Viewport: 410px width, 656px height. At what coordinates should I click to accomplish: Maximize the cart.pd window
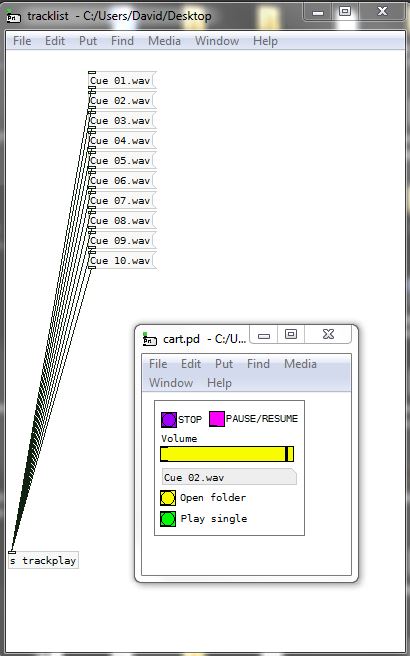[291, 334]
